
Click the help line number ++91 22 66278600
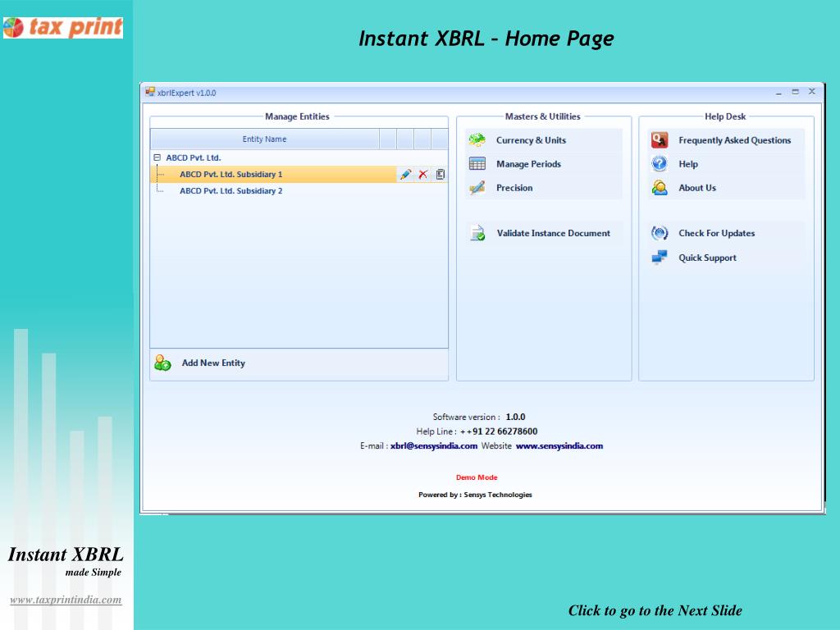[498, 431]
